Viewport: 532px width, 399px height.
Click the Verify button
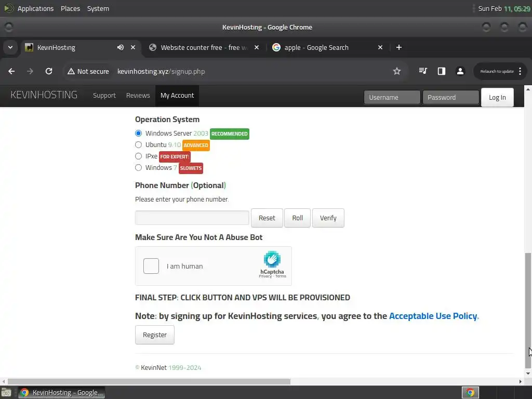coord(328,218)
